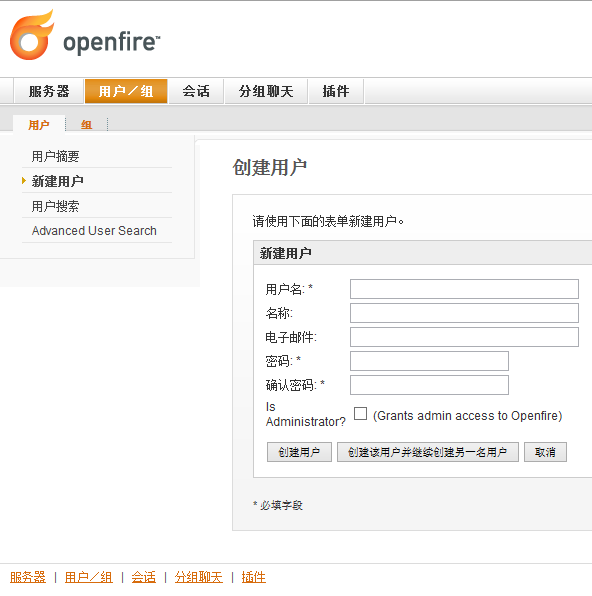Open the 服务器 main tab
This screenshot has height=596, width=592.
click(x=49, y=91)
